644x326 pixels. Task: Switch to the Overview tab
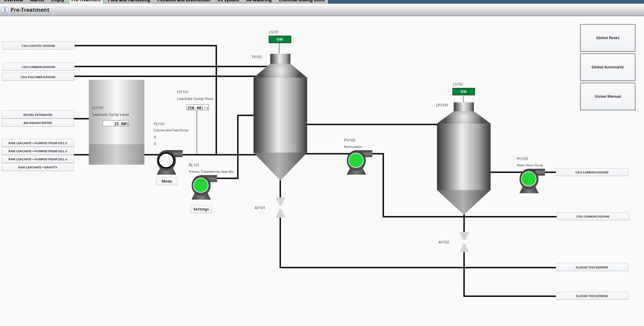(13, 1)
